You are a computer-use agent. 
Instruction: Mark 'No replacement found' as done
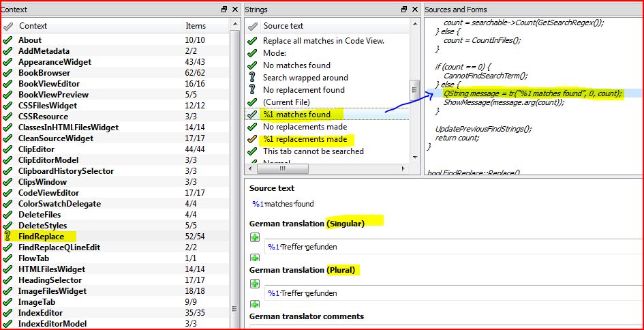(252, 90)
